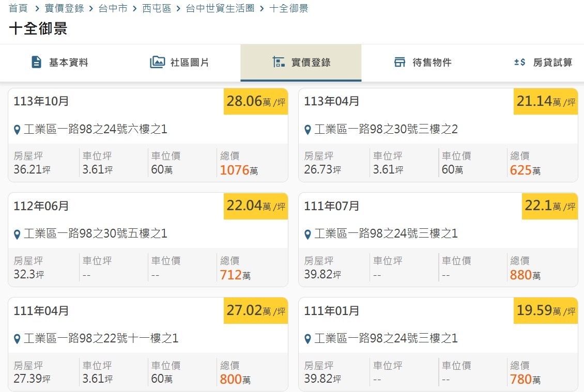Navigate to 西屯區 breadcrumb
Viewport: 584px width, 392px height.
coord(156,9)
